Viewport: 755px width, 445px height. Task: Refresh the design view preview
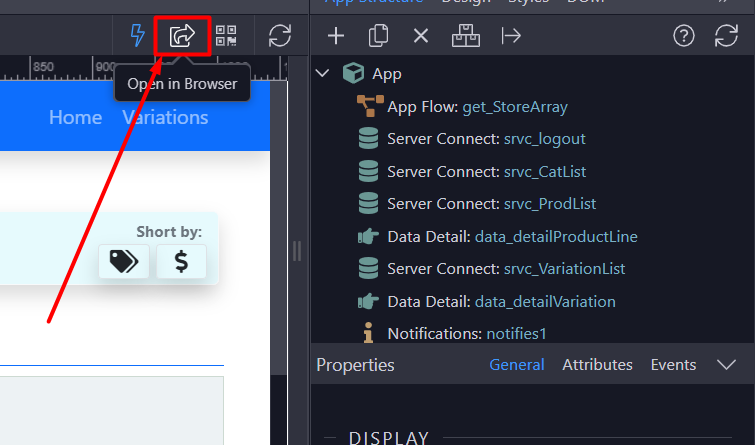click(280, 36)
